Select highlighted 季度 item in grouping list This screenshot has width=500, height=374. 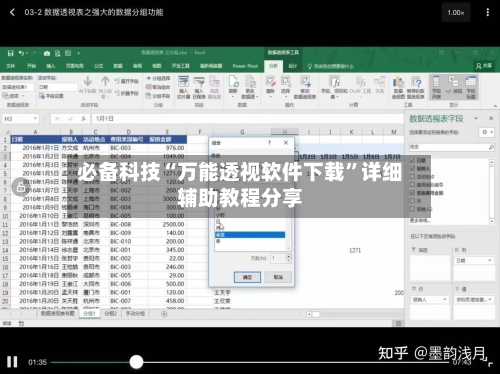[x=250, y=235]
